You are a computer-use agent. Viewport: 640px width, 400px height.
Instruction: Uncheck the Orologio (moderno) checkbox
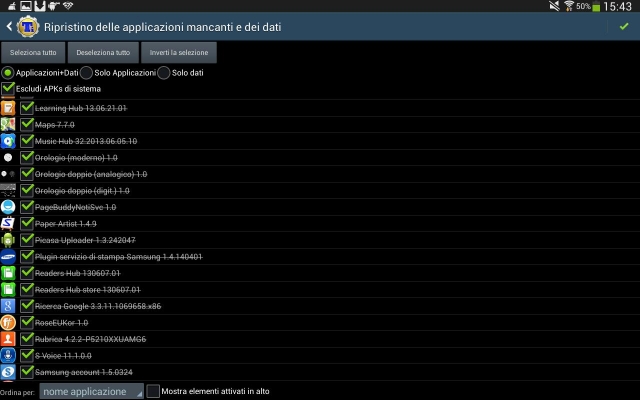point(27,157)
